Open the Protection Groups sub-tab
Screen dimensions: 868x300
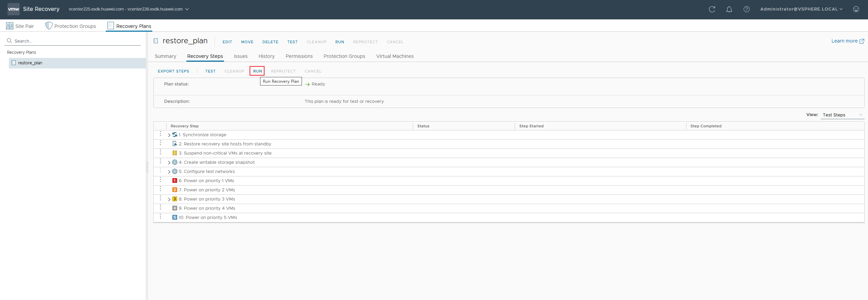pos(344,56)
